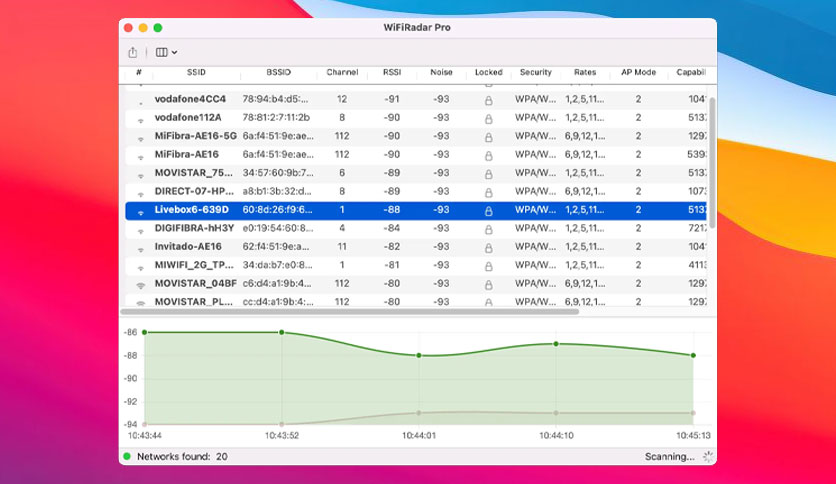The height and width of the screenshot is (484, 836).
Task: Click lock icon for DIRECT-07-HP...
Action: click(488, 192)
